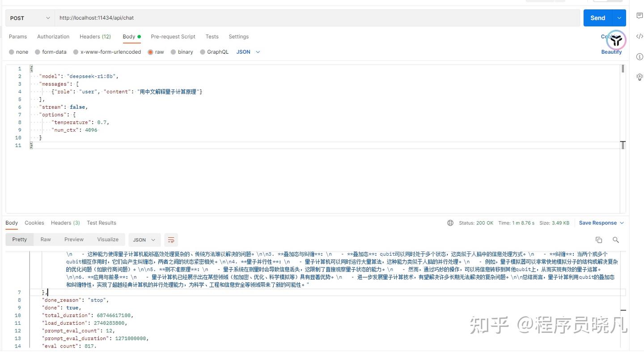644x352 pixels.
Task: Switch to the Pre-request Script tab
Action: [x=173, y=36]
